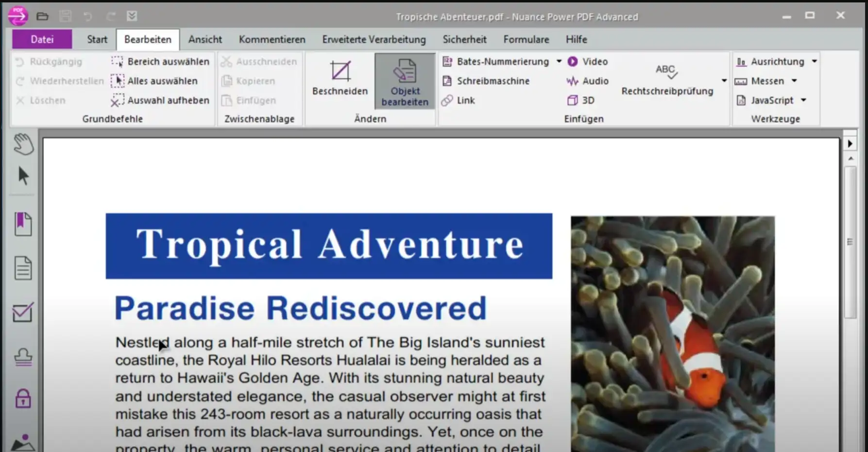
Task: Toggle the Objekt bearbeiten tool
Action: tap(405, 82)
